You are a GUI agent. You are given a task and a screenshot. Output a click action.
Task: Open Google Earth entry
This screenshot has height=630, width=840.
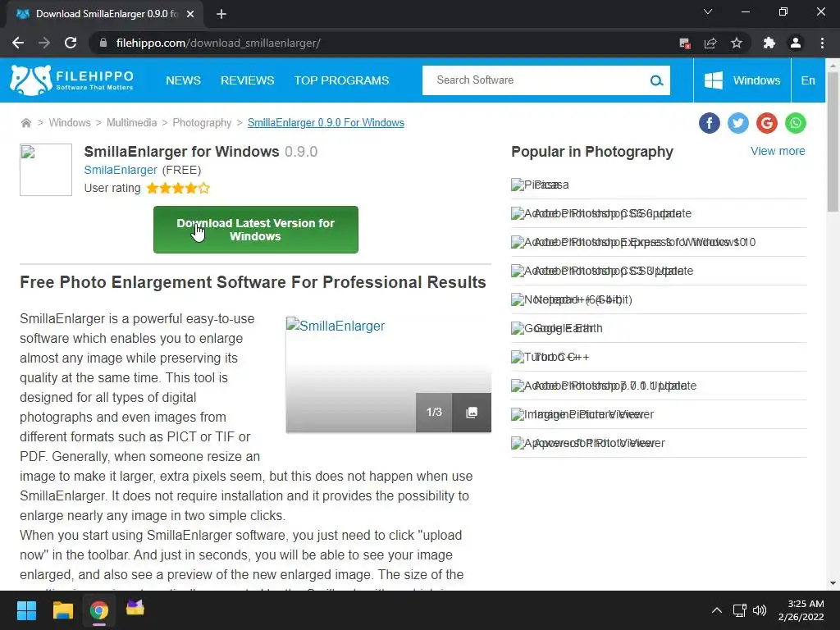pyautogui.click(x=659, y=328)
